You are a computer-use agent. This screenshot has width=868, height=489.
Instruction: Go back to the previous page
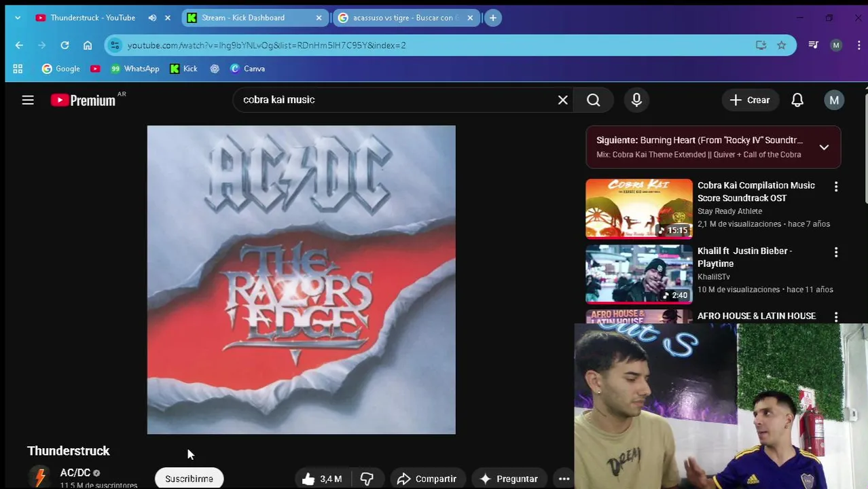coord(19,45)
